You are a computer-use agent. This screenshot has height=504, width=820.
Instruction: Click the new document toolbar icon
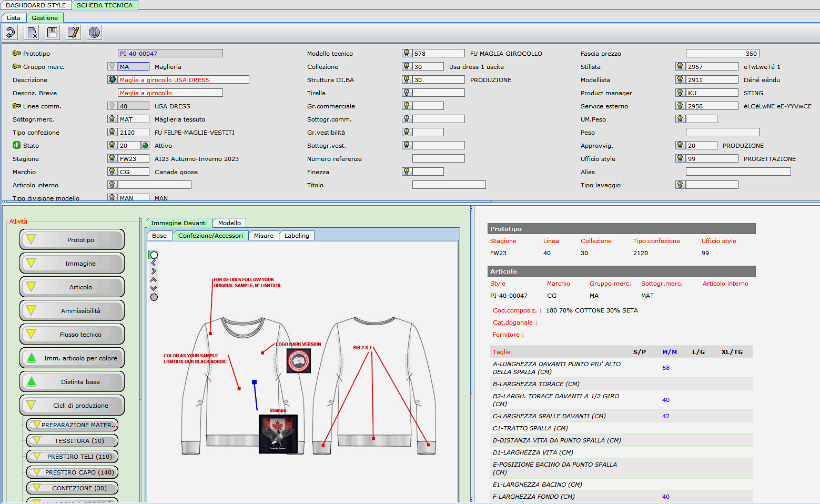coord(32,33)
